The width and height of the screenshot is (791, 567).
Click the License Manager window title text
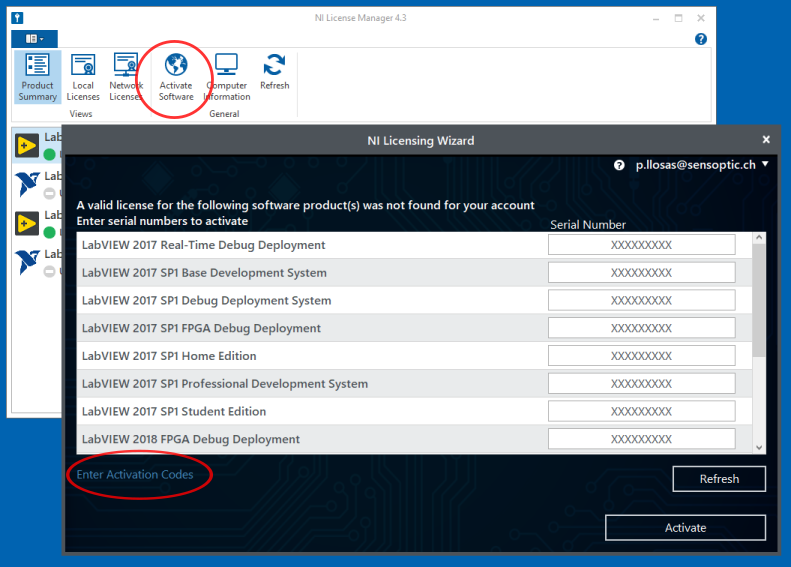(360, 18)
